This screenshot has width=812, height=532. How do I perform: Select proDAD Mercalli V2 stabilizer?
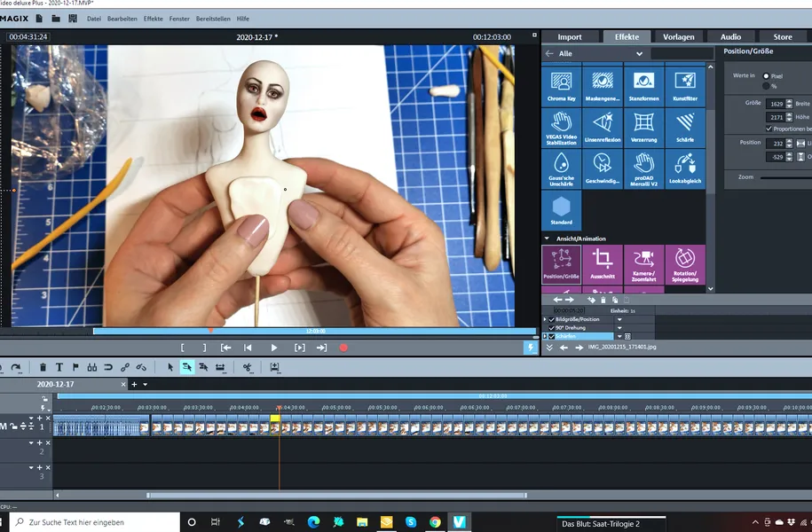click(643, 167)
